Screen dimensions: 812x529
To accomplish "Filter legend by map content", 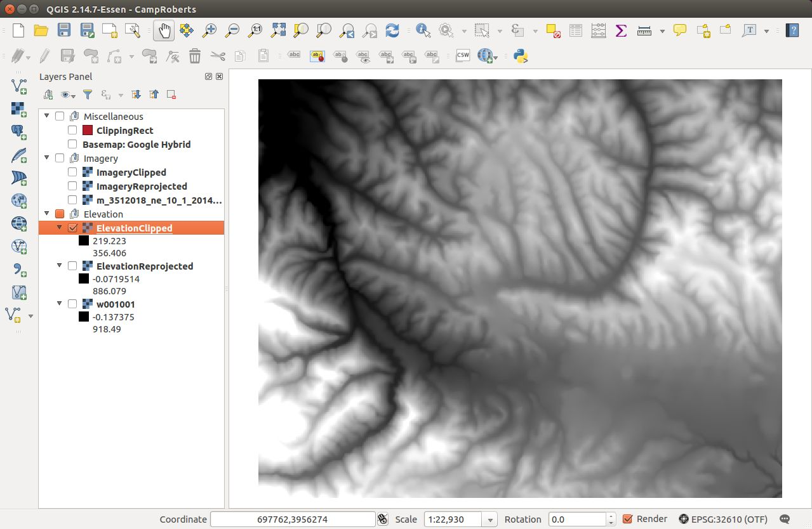I will [x=88, y=95].
